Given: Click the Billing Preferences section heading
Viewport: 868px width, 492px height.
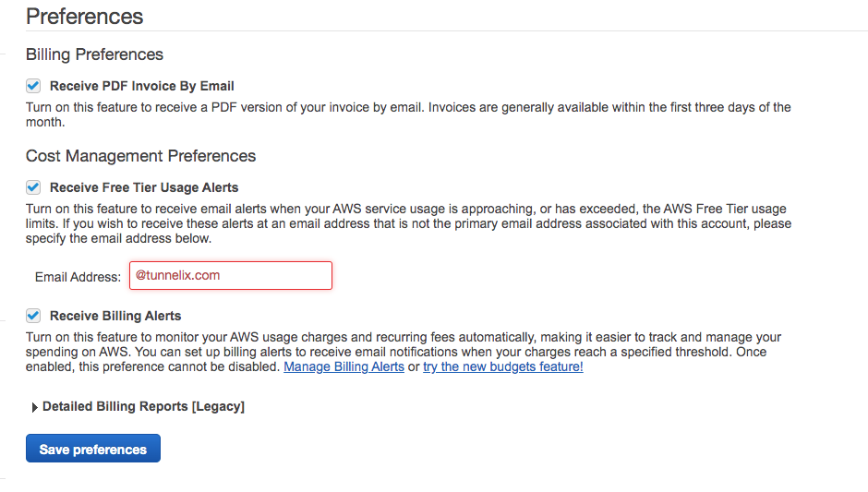Looking at the screenshot, I should 94,54.
